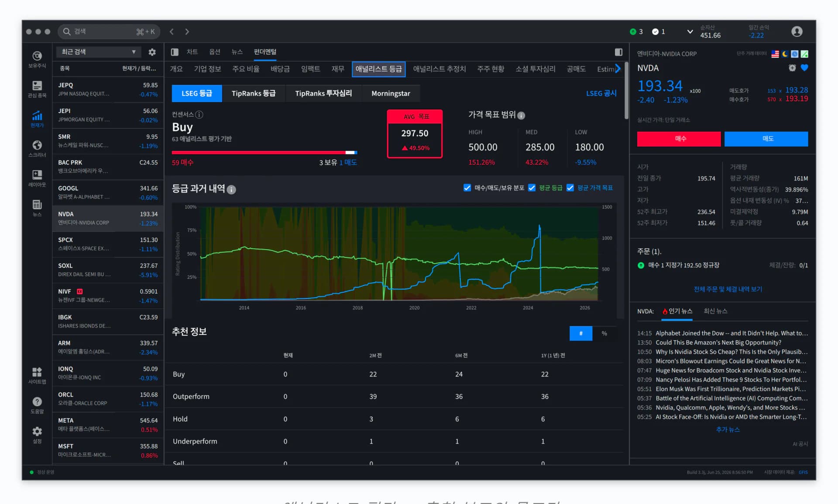Open the LSEG 공시 link

(601, 93)
